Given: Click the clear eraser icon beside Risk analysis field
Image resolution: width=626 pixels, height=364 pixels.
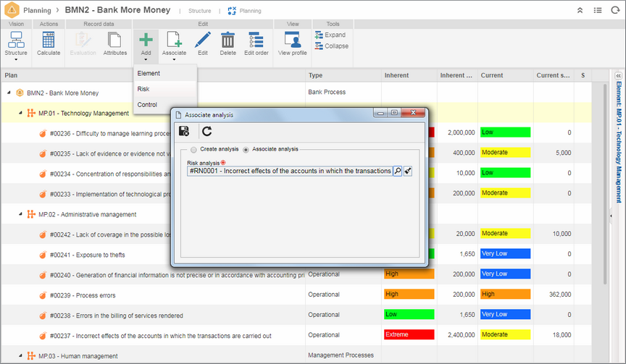Looking at the screenshot, I should [x=408, y=171].
